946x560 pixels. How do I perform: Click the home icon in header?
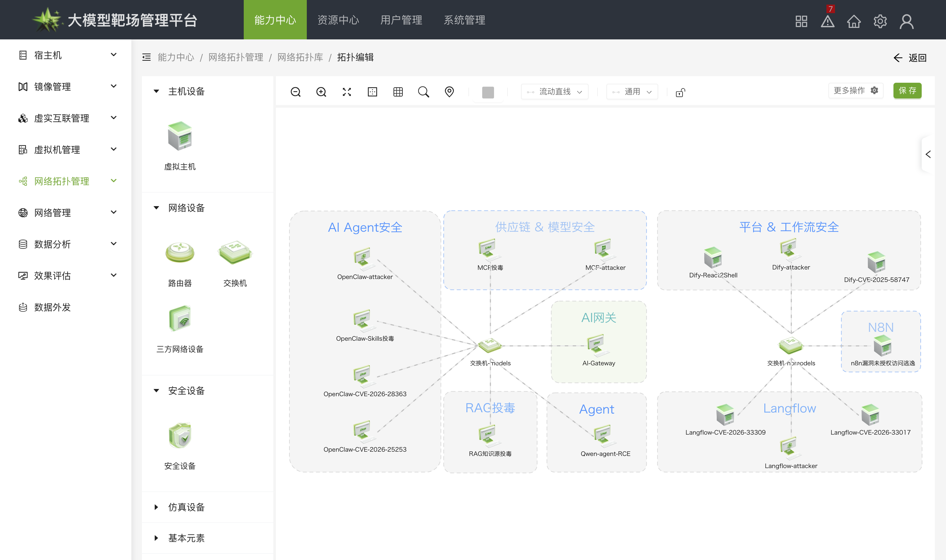coord(854,21)
